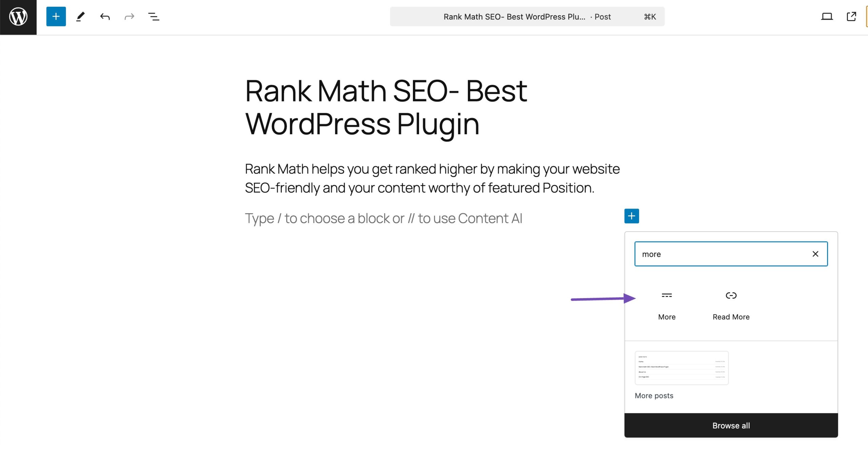
Task: Click the Edit pencil tool icon
Action: [80, 17]
